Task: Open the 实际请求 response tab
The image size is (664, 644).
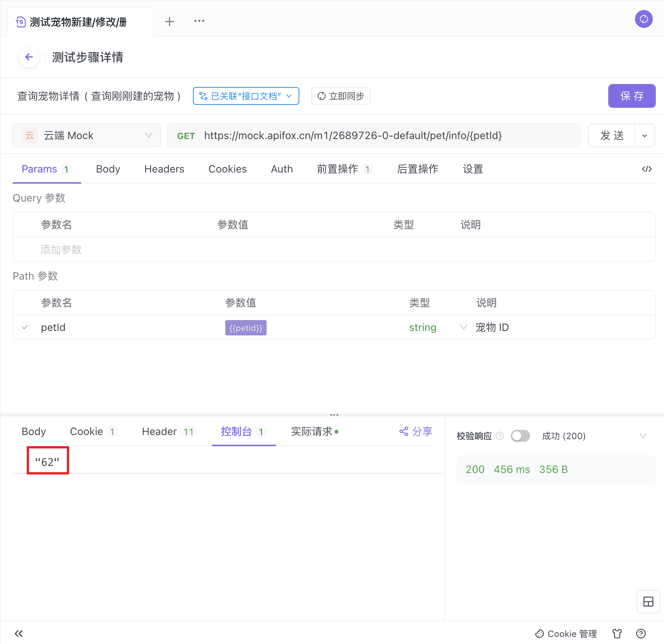Action: tap(312, 432)
